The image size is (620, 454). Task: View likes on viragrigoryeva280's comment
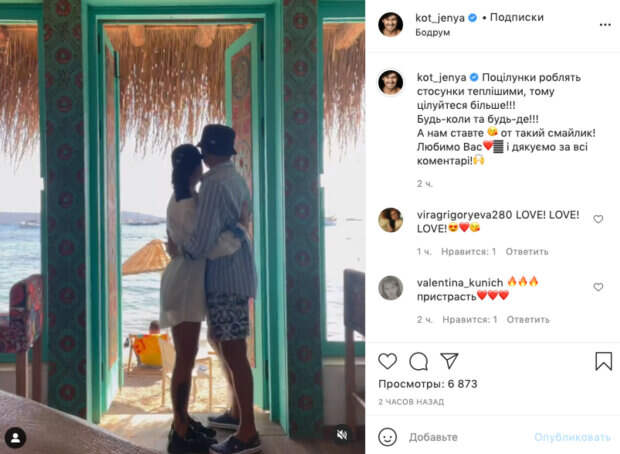pos(469,252)
